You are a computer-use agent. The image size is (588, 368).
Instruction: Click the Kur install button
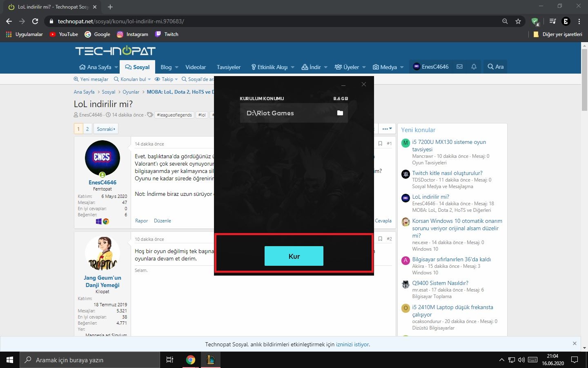click(294, 256)
